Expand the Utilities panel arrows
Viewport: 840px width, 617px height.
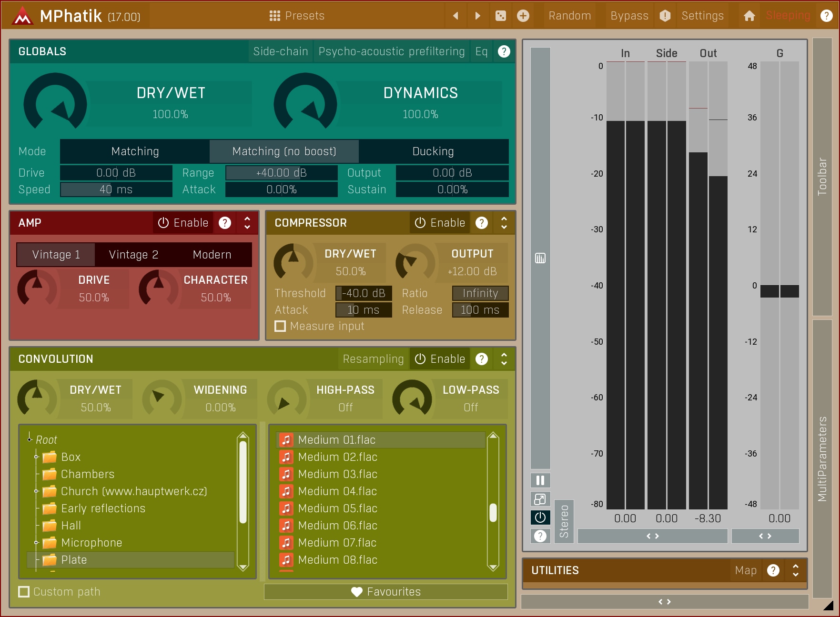[x=795, y=570]
